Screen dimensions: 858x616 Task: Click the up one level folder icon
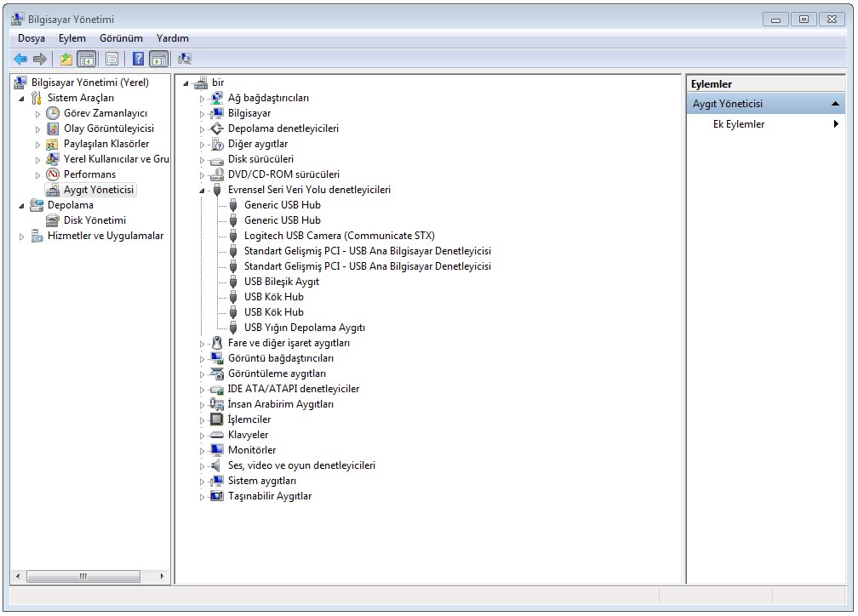(66, 59)
